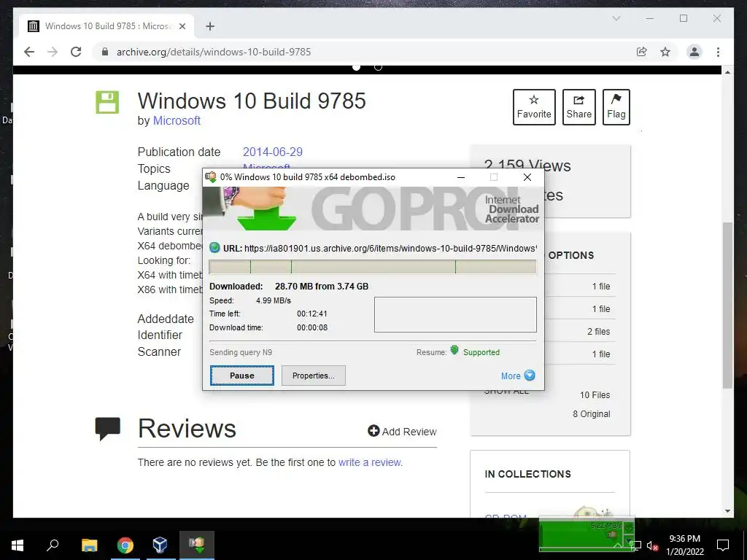The height and width of the screenshot is (560, 747).
Task: Switch to Chrome on the taskbar
Action: [x=125, y=545]
